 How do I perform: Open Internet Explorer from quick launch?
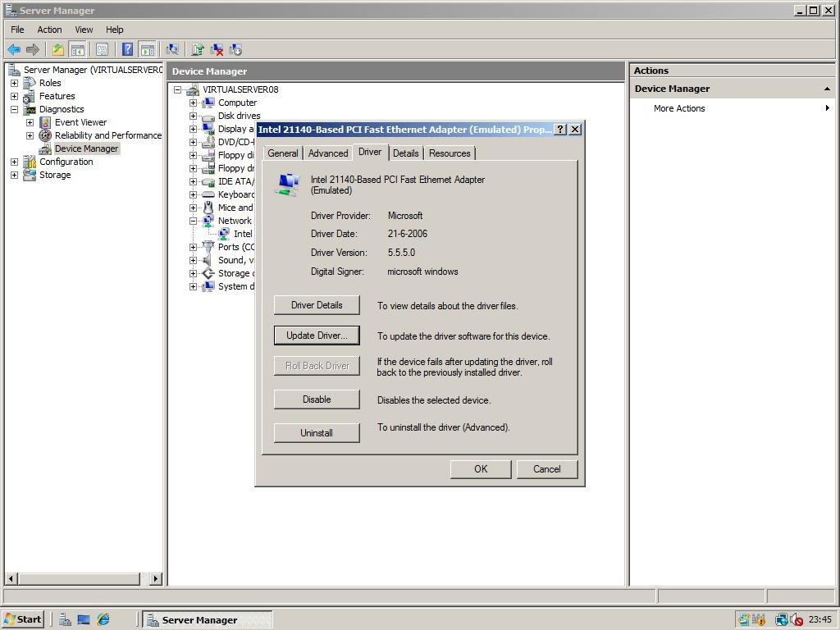click(103, 620)
